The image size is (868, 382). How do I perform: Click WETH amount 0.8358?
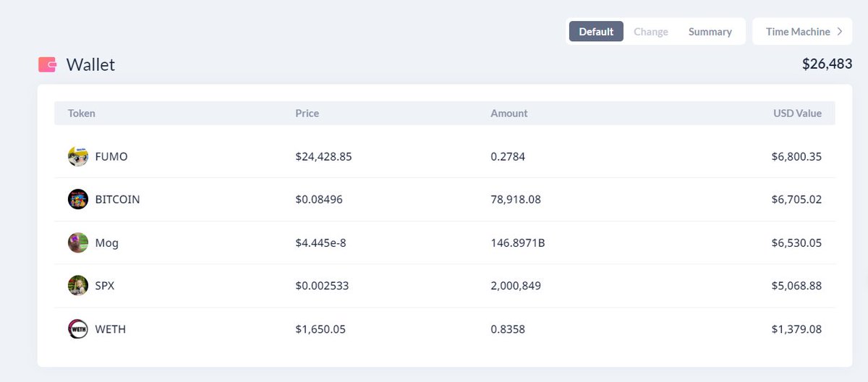[x=508, y=329]
